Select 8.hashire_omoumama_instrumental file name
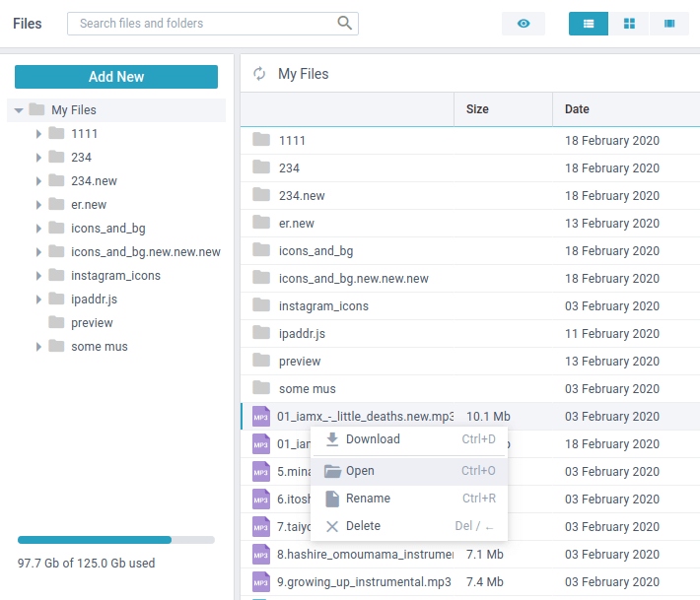The height and width of the screenshot is (600, 700). point(365,555)
